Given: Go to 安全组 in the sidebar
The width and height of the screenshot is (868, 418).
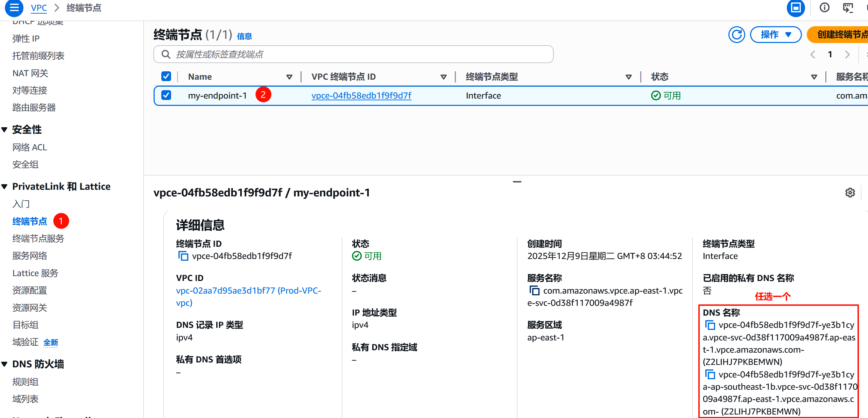Looking at the screenshot, I should [25, 164].
